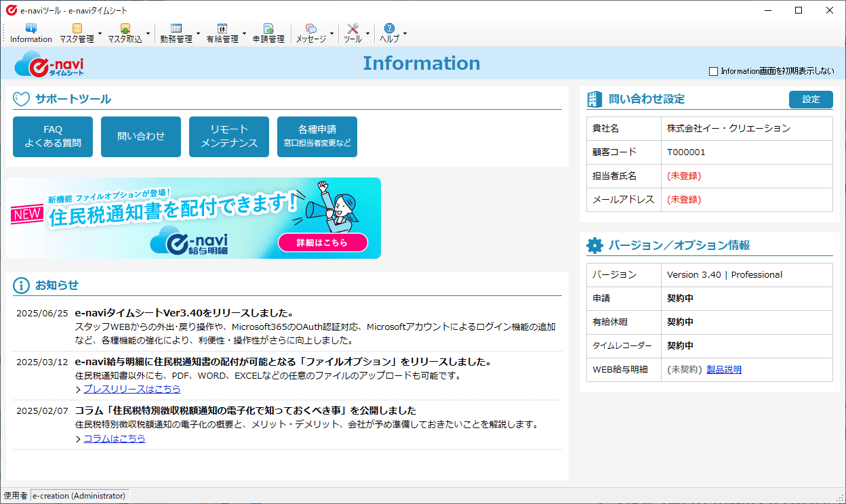
Task: Click the ファイルオプション release news headline
Action: pos(283,362)
